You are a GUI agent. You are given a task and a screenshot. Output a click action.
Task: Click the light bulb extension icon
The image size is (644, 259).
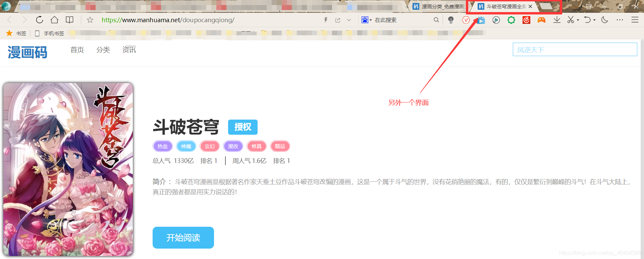[451, 20]
